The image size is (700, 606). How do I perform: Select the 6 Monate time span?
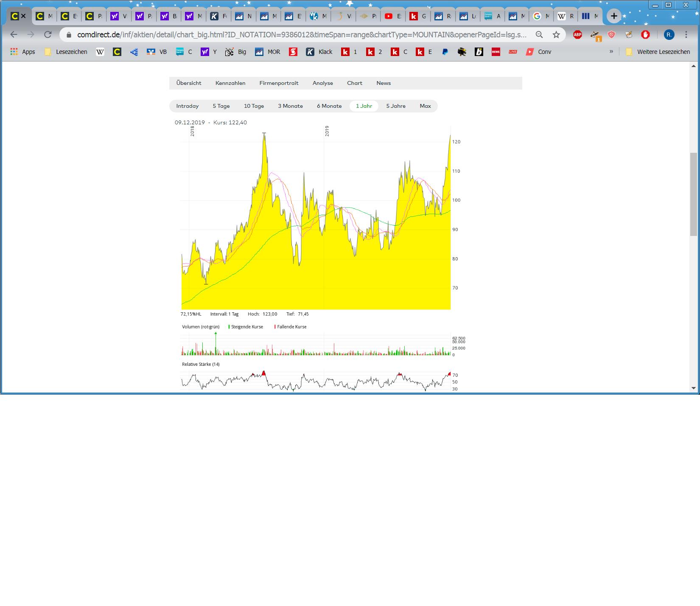tap(329, 106)
